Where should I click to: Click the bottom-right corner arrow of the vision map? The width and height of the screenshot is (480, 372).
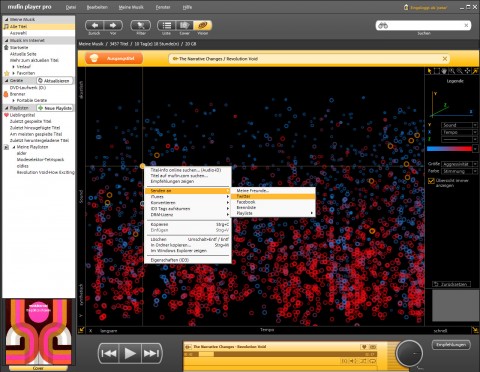pyautogui.click(x=475, y=330)
